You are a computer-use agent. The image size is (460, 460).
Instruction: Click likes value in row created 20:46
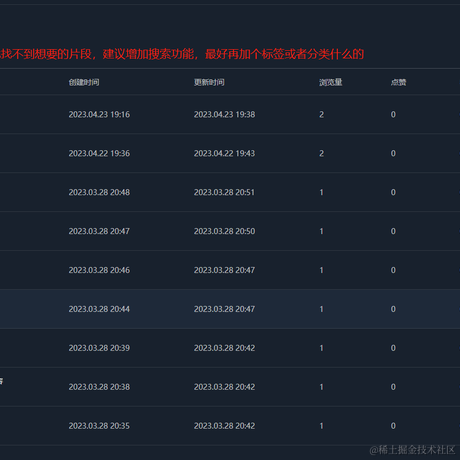point(393,270)
